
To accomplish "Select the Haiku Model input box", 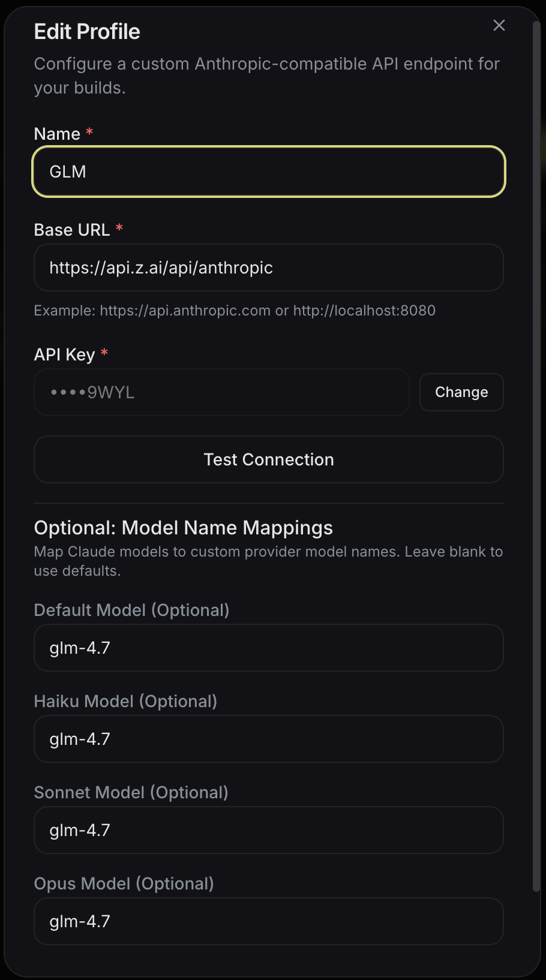I will point(268,739).
